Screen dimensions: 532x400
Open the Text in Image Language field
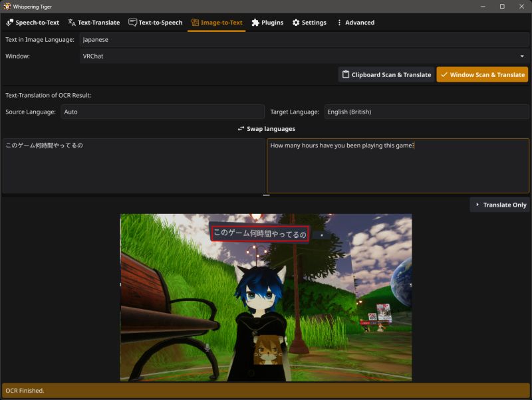304,40
